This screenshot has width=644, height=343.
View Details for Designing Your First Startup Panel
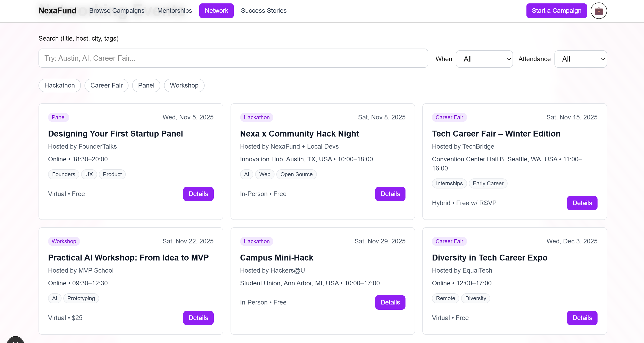198,194
